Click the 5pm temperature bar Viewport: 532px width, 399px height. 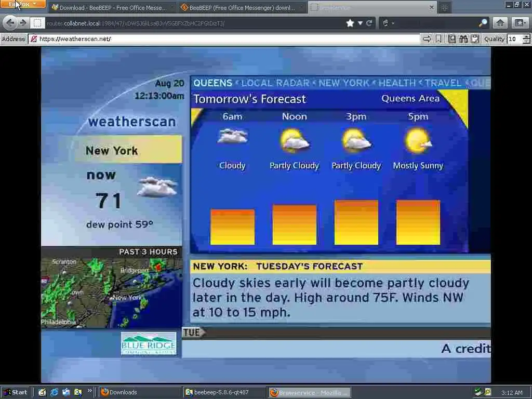click(x=418, y=222)
